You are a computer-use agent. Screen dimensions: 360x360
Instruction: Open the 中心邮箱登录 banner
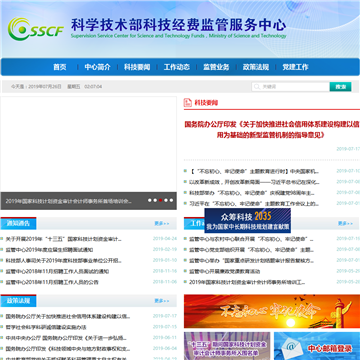click(x=317, y=346)
